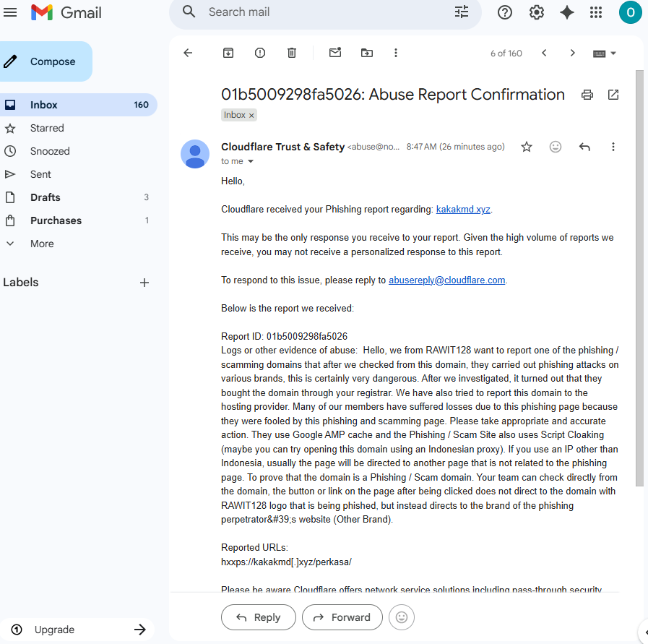Click sender name Cloudflare Trust & Safety
Image resolution: width=648 pixels, height=644 pixels.
point(282,147)
